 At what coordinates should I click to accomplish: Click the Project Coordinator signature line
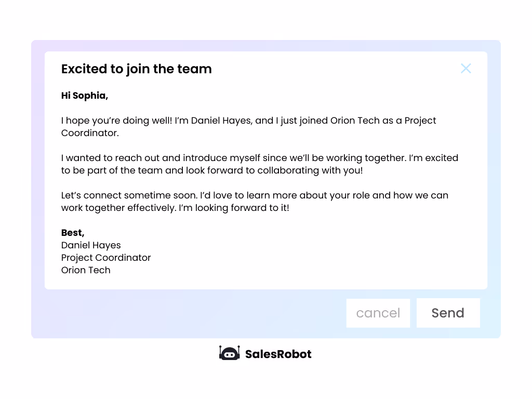click(106, 257)
